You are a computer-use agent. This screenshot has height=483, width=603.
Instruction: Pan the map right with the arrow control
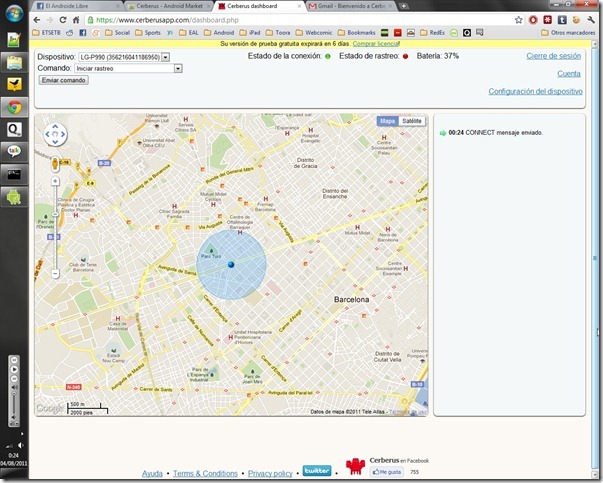coord(63,134)
